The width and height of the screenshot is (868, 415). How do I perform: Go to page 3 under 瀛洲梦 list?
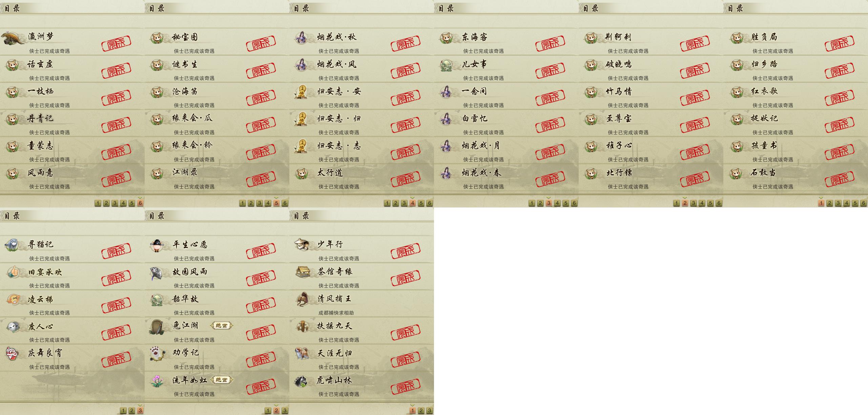(x=115, y=203)
